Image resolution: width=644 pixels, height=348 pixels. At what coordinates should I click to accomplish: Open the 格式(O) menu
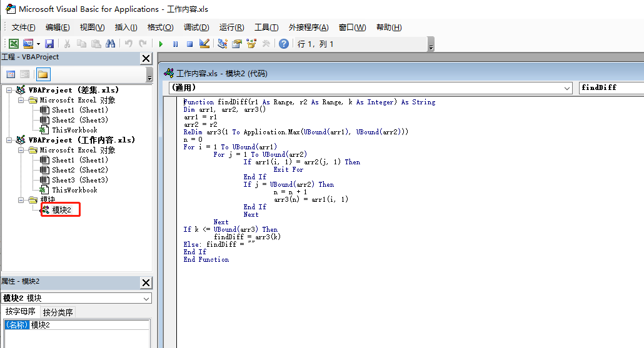160,27
